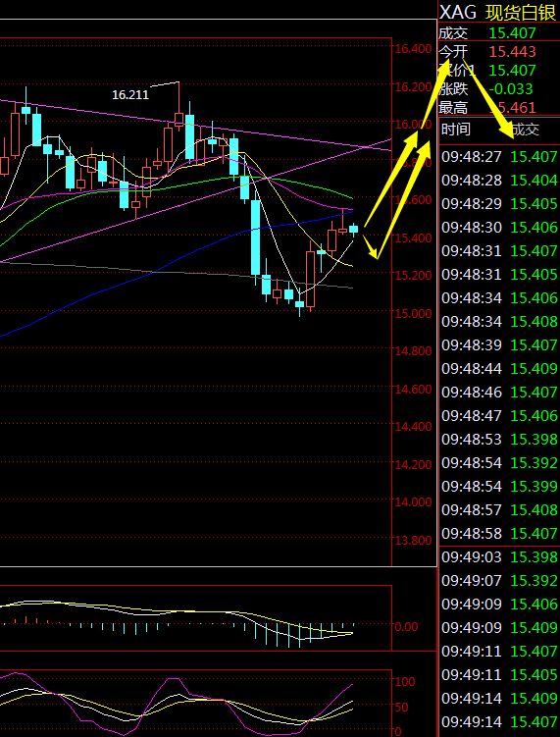Select the tick at 09:49:03
The width and height of the screenshot is (560, 737).
(499, 557)
